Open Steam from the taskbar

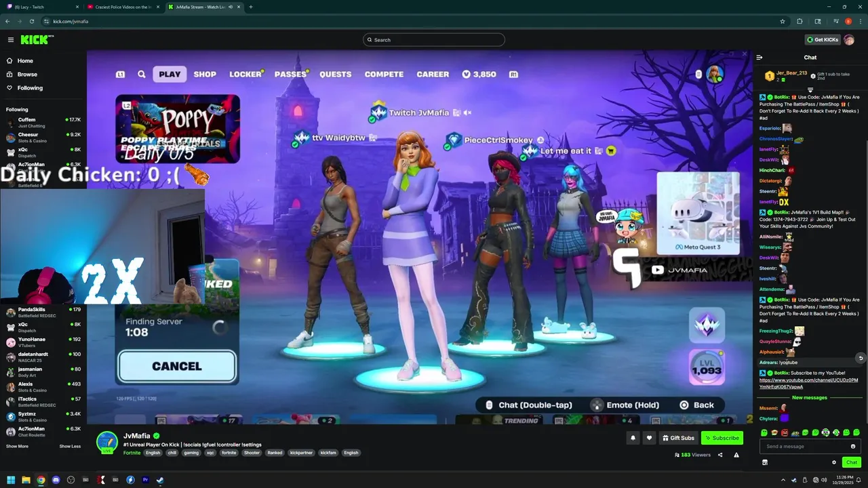(x=160, y=480)
